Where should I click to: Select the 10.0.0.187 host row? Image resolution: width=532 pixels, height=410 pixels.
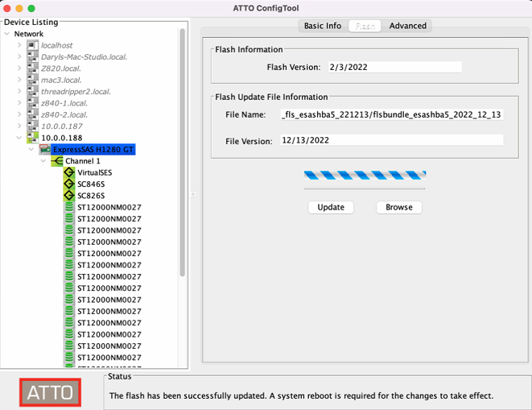tap(62, 126)
